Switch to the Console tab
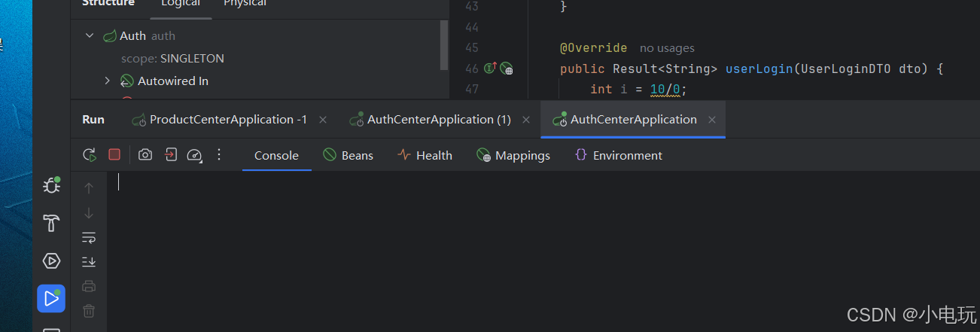The height and width of the screenshot is (332, 980). [276, 155]
